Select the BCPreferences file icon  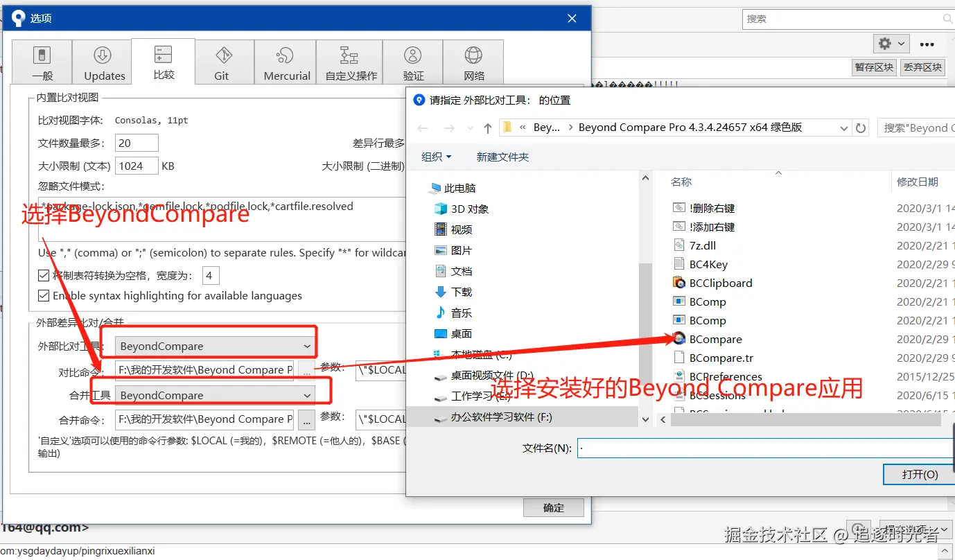click(678, 376)
